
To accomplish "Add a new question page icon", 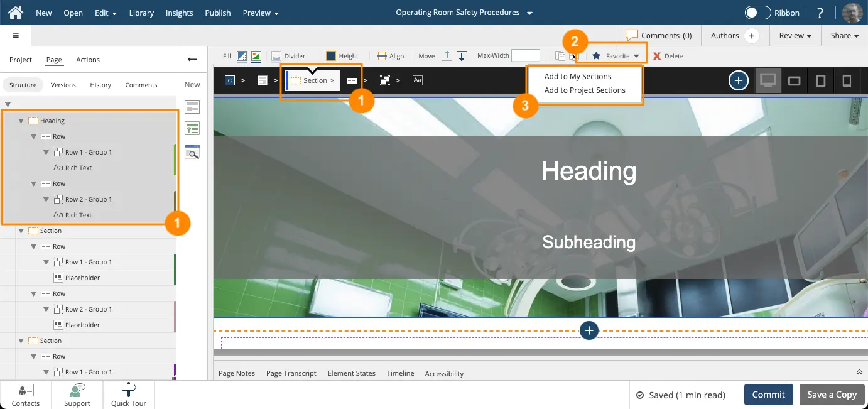I will point(192,129).
